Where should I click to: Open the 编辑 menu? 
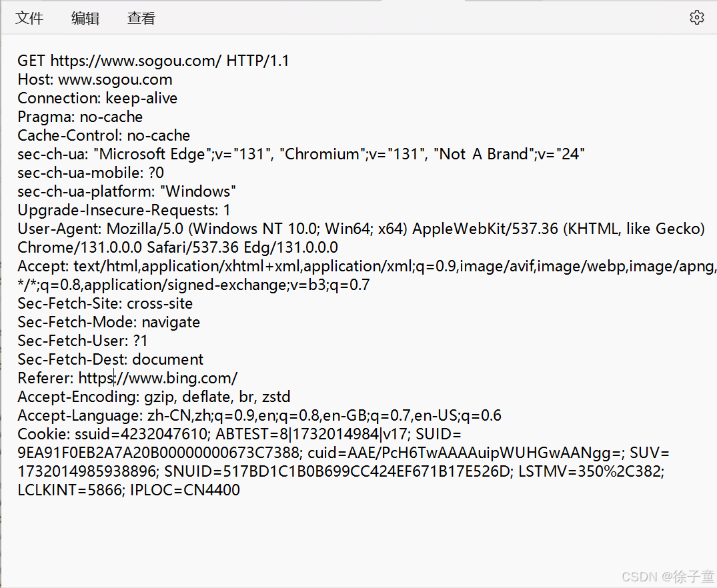85,18
